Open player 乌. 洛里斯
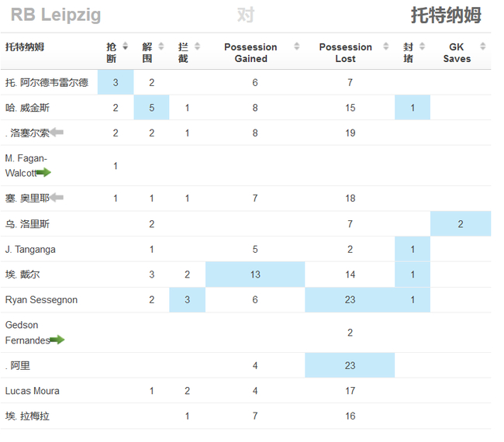The image size is (504, 442). tap(27, 224)
